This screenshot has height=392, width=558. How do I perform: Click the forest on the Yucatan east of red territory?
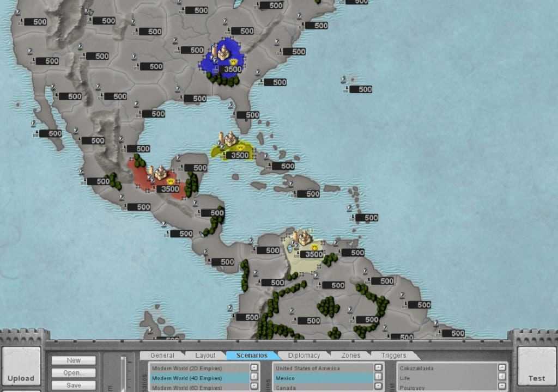tap(192, 184)
